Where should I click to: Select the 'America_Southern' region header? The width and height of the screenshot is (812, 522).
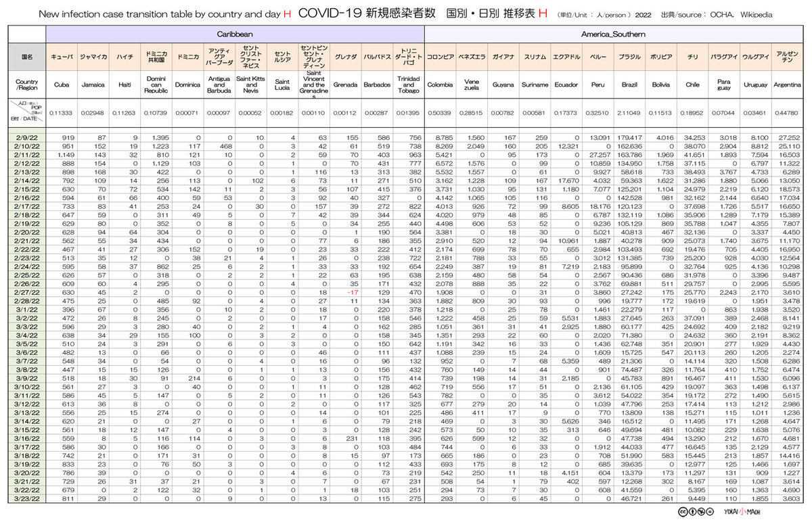[x=613, y=33]
